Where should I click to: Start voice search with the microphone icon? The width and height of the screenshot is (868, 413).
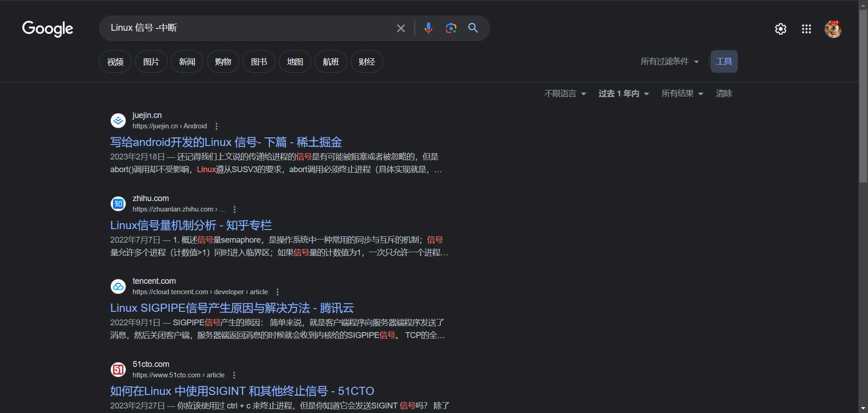(429, 28)
